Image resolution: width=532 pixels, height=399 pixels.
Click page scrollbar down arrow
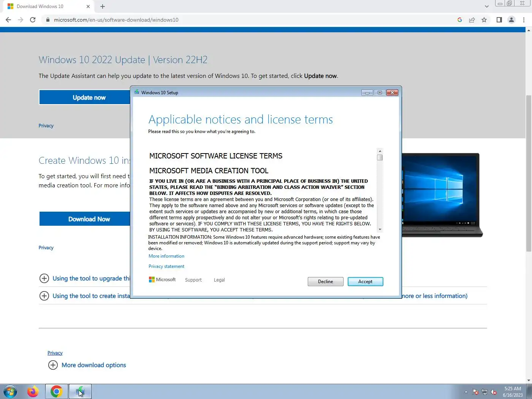click(529, 380)
